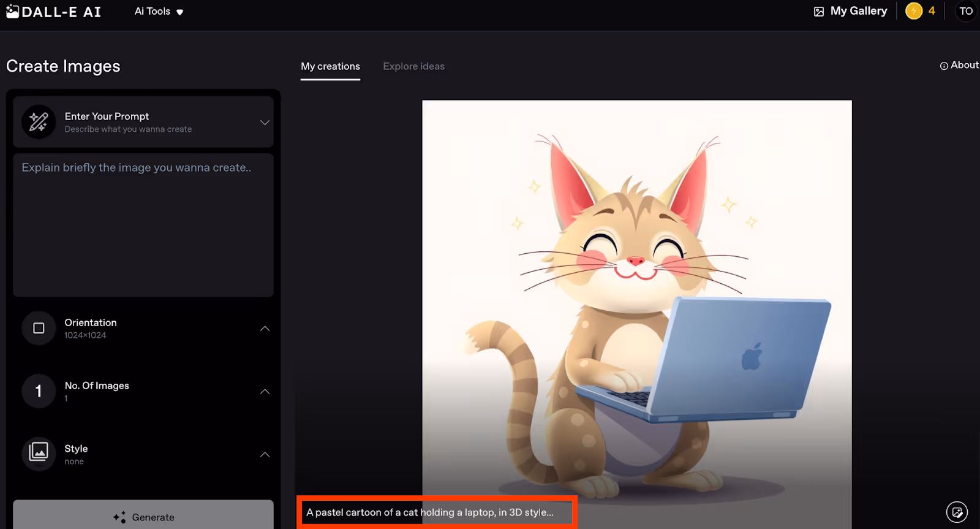This screenshot has width=980, height=529.
Task: Click the No. Of Images number icon
Action: tap(39, 391)
